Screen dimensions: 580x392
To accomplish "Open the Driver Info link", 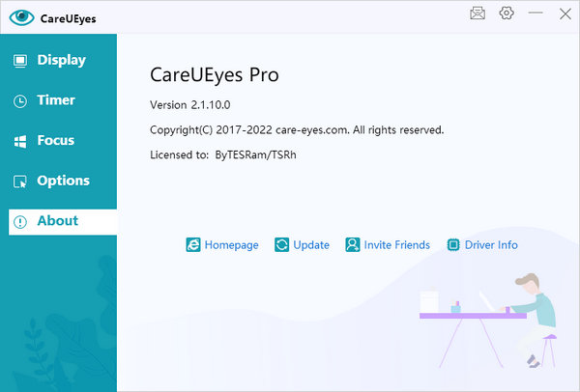I will click(x=491, y=245).
